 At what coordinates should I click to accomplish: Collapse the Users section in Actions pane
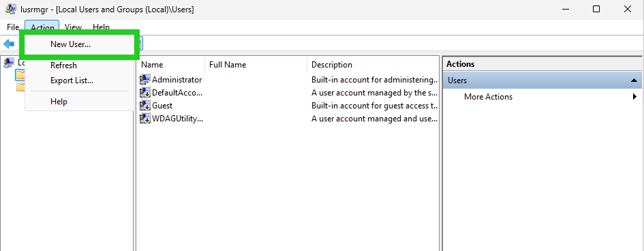point(634,80)
